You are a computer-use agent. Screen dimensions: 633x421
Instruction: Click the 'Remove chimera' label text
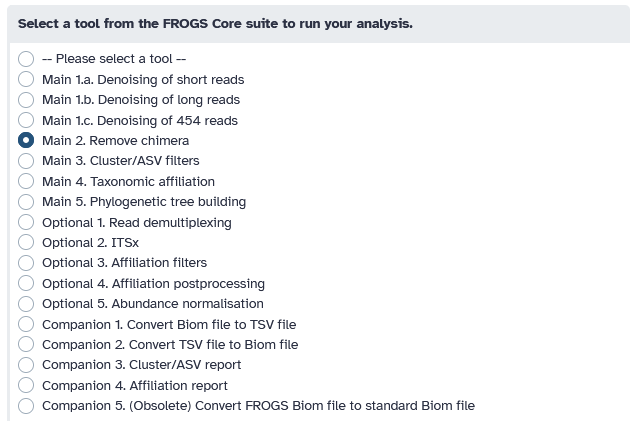tap(139, 140)
